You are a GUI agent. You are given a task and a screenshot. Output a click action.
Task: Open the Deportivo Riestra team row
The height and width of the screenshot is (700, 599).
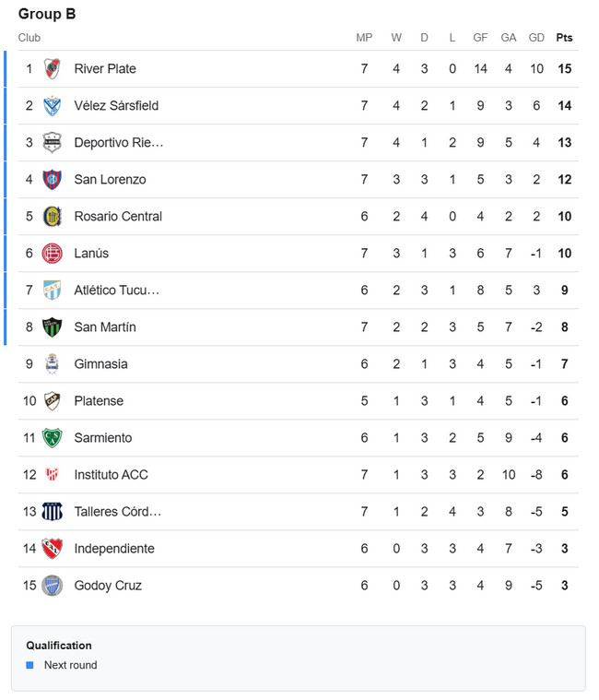(299, 143)
